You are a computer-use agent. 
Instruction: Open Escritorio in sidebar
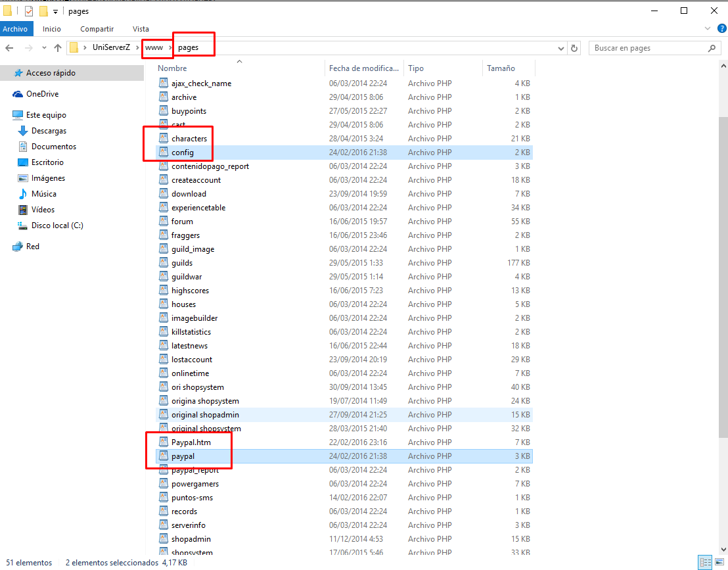[47, 162]
